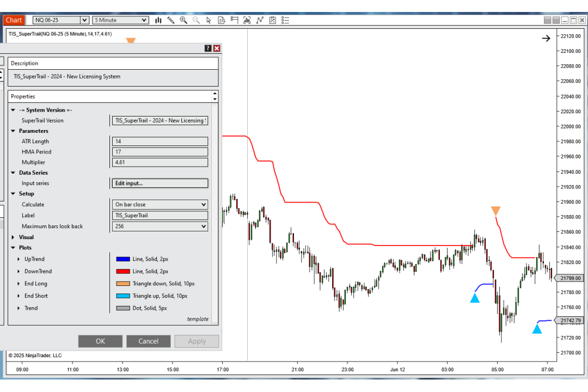Open the template link

coord(198,319)
